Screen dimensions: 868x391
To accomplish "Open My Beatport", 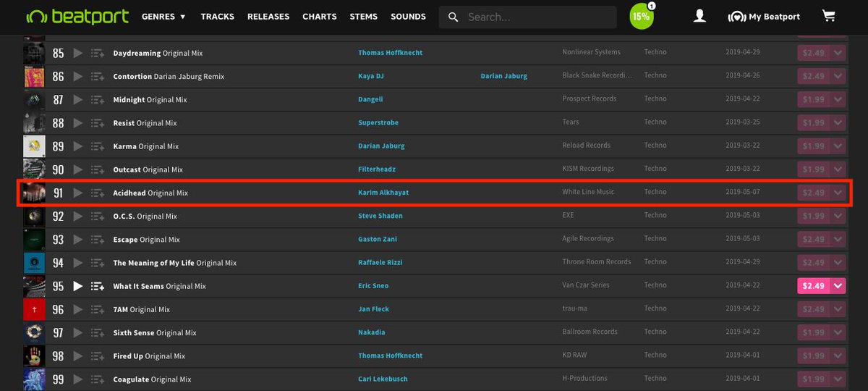I will [x=764, y=17].
